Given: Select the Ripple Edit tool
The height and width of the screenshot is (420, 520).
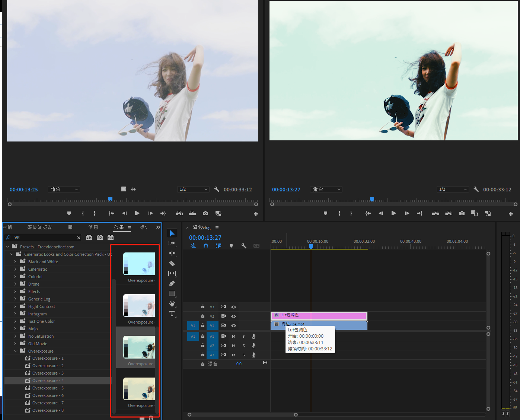Looking at the screenshot, I should 172,253.
